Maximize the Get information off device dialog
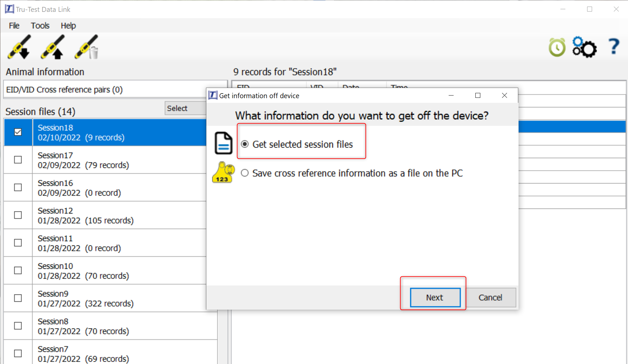This screenshot has height=364, width=628. click(x=478, y=96)
